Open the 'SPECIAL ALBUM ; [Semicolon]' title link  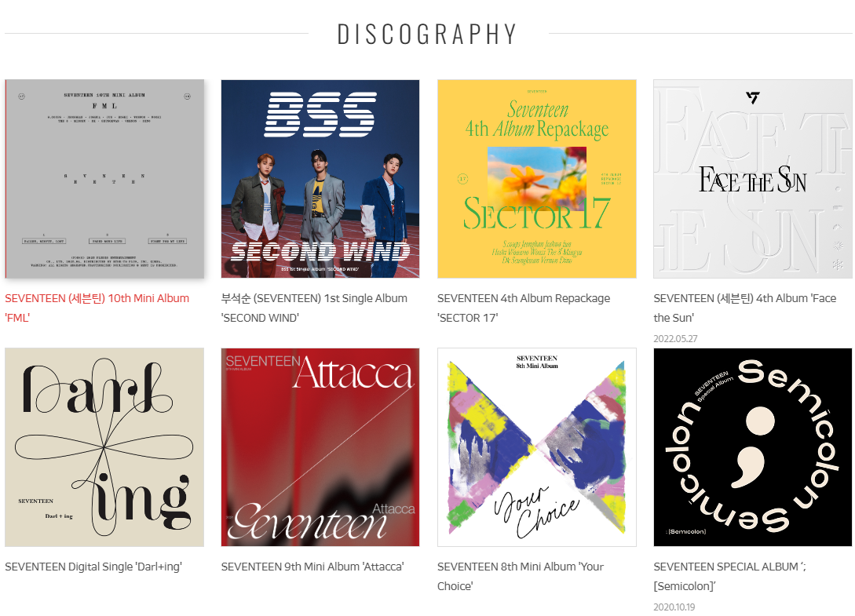pos(729,576)
